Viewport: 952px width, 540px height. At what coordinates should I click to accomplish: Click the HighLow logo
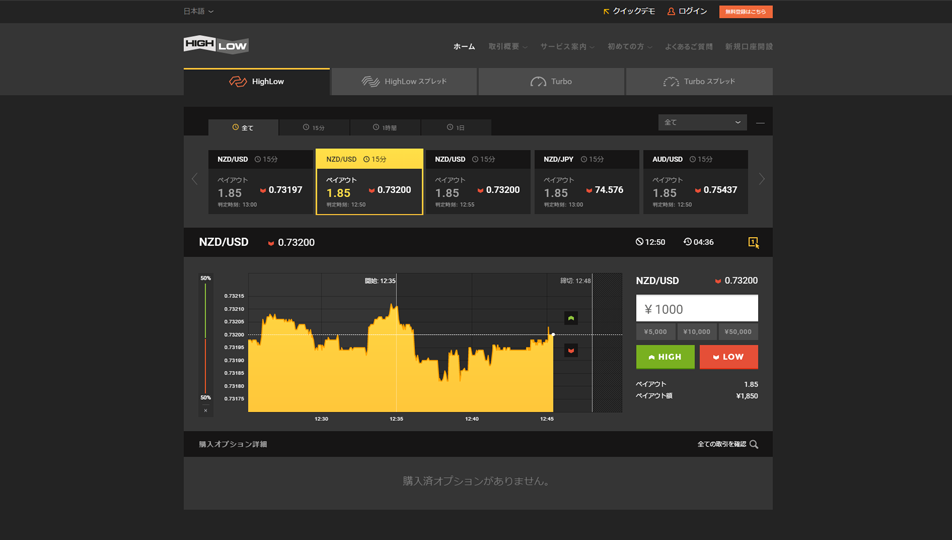[x=216, y=45]
